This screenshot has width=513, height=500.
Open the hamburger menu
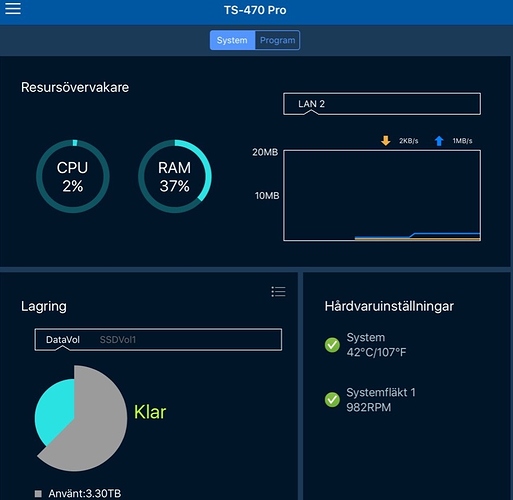pyautogui.click(x=13, y=8)
